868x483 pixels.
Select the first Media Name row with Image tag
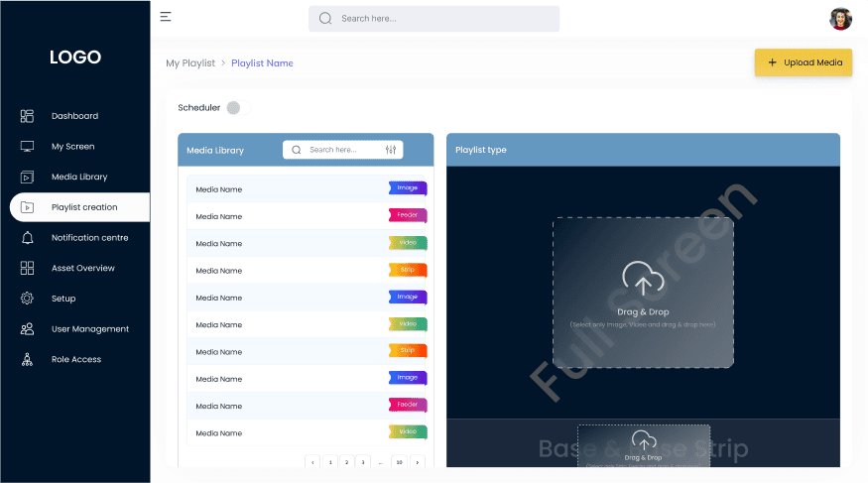coord(307,189)
